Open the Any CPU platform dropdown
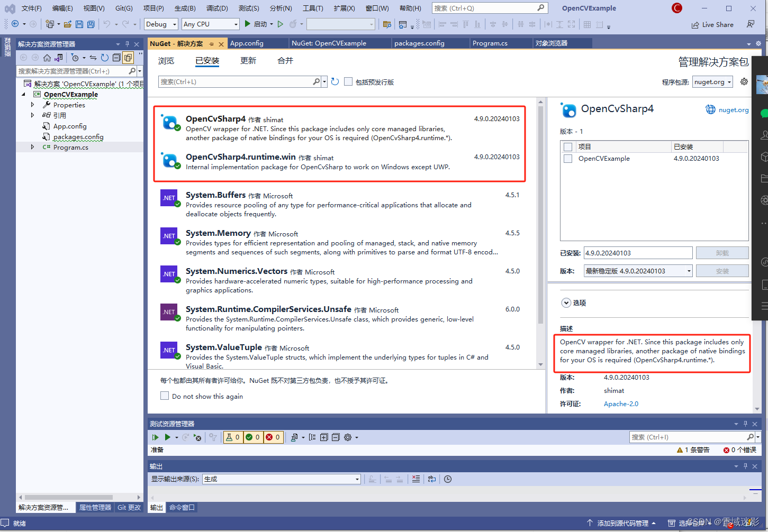 tap(211, 24)
